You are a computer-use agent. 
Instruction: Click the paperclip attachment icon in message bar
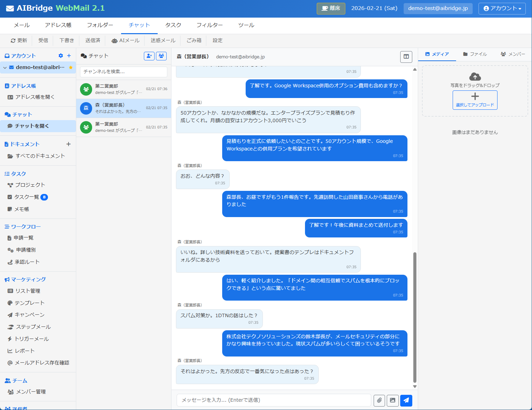tap(379, 400)
